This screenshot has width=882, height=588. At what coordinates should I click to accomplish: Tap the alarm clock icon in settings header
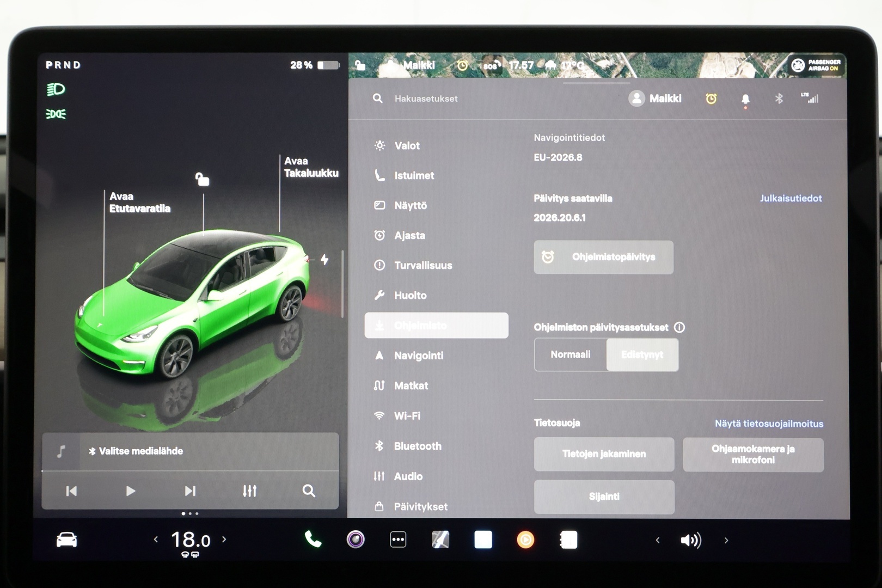coord(711,99)
